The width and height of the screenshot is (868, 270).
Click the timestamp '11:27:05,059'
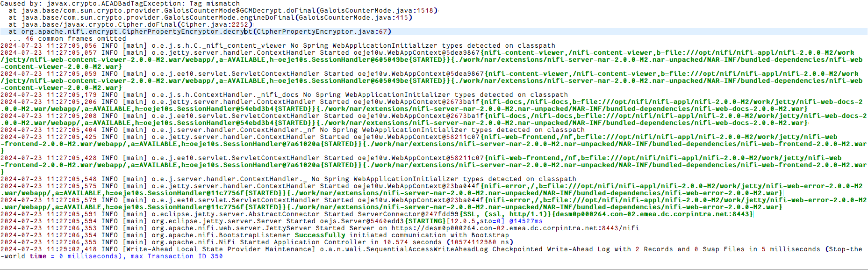(x=72, y=73)
